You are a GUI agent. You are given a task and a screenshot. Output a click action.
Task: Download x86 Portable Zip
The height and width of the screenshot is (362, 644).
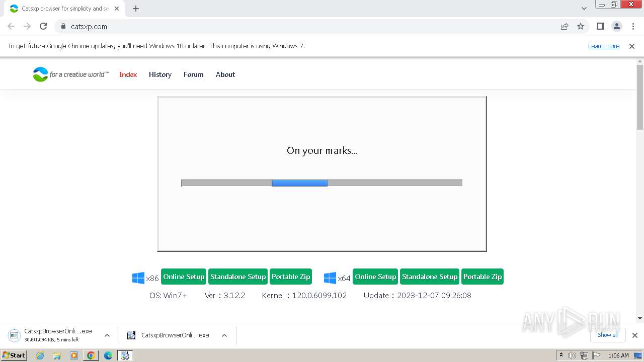[291, 277]
